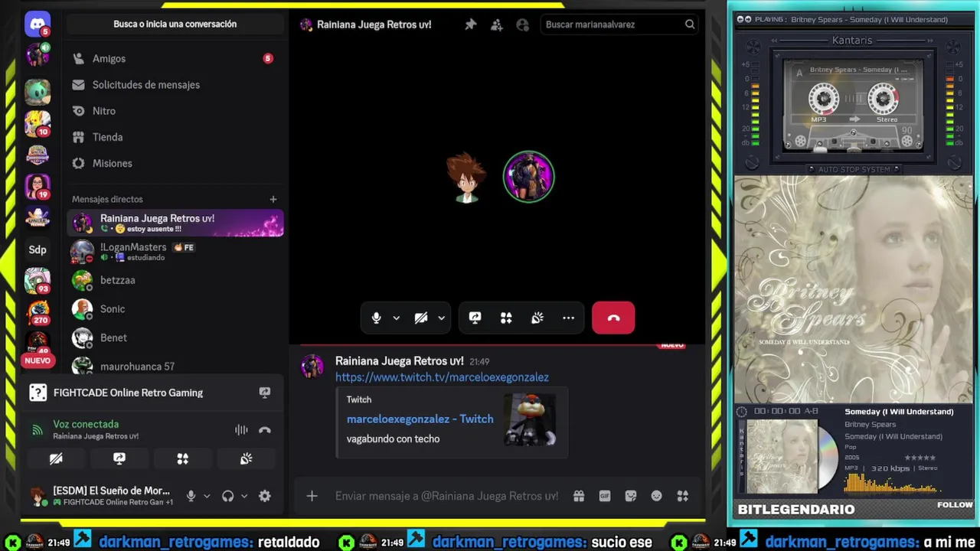Deafen with headphones icon in user panel
This screenshot has height=551, width=980.
[227, 496]
